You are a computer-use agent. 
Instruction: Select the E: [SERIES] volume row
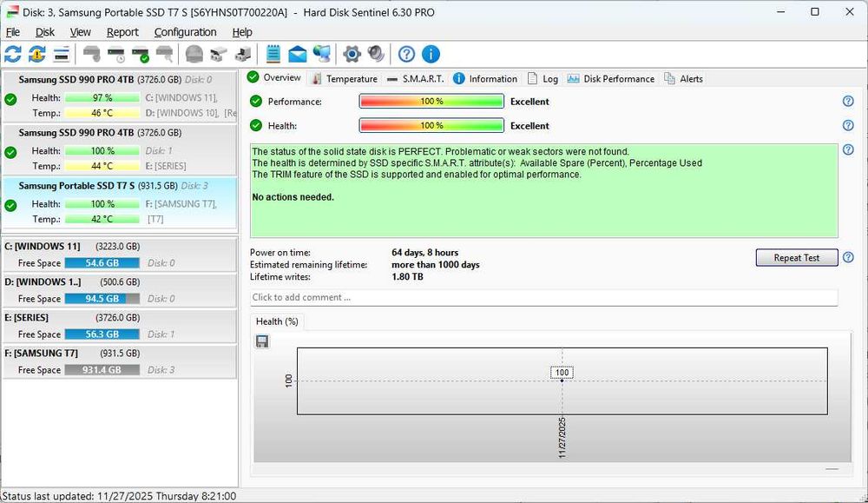(x=120, y=326)
